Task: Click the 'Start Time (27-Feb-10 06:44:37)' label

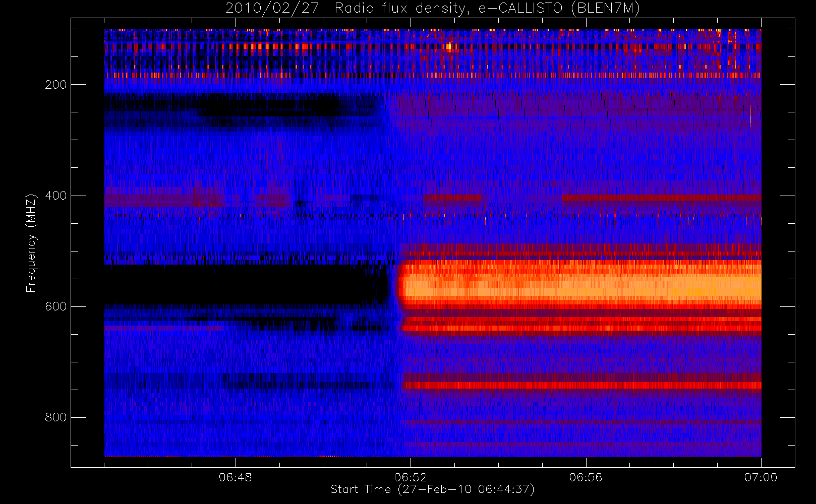Action: coord(432,489)
